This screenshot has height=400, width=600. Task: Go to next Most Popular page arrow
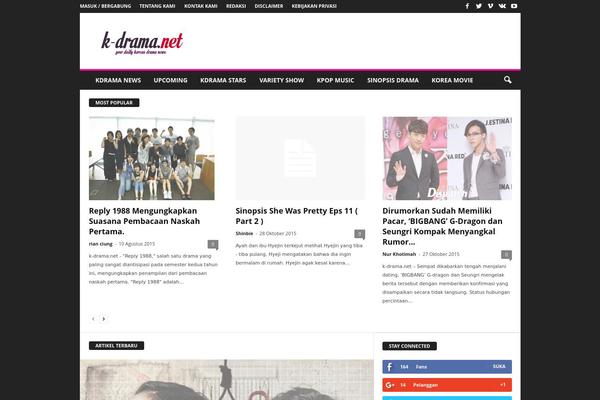[x=103, y=318]
